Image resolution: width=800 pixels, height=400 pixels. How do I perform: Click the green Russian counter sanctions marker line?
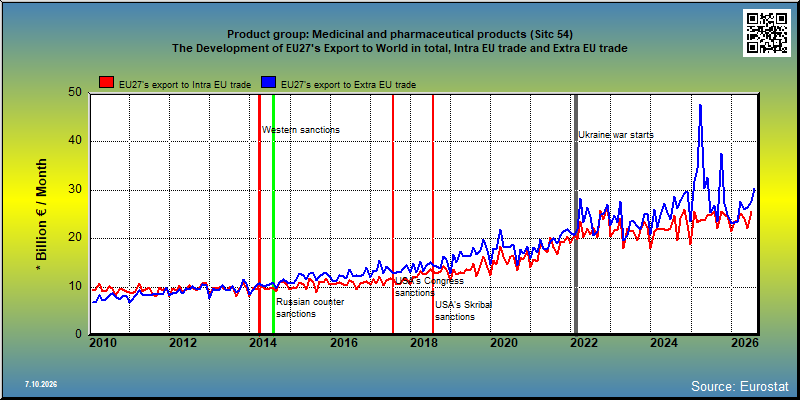point(273,214)
